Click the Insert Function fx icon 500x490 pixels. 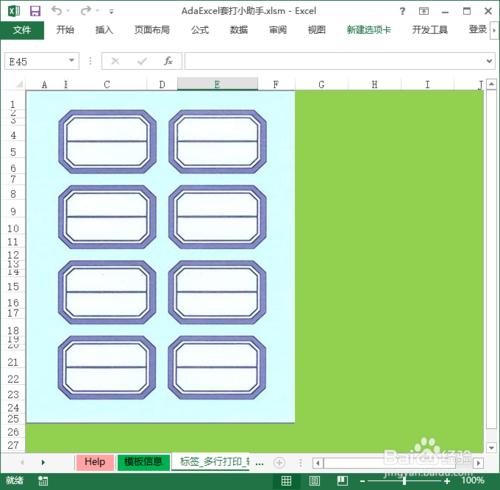[x=168, y=61]
